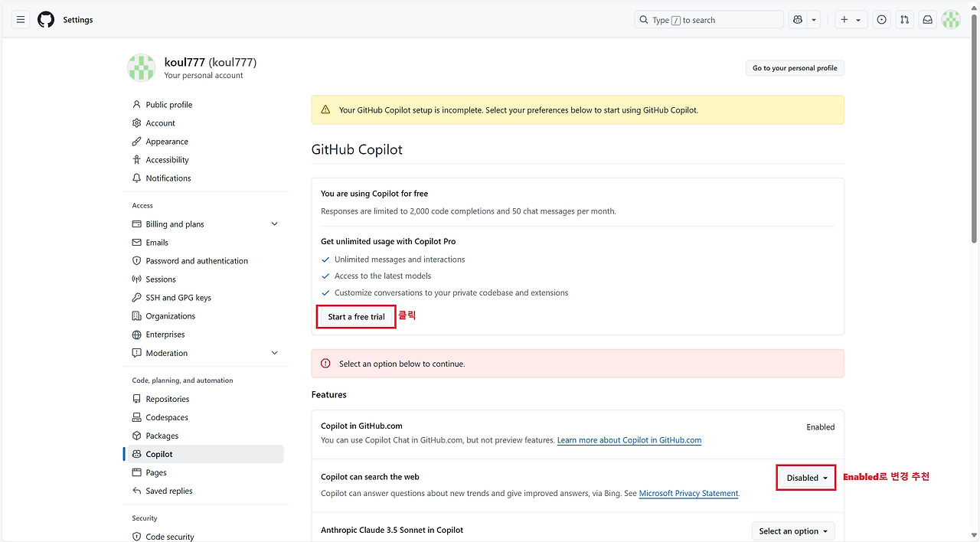
Task: Open the GitHub Copilot chat icon in header
Action: 798,19
